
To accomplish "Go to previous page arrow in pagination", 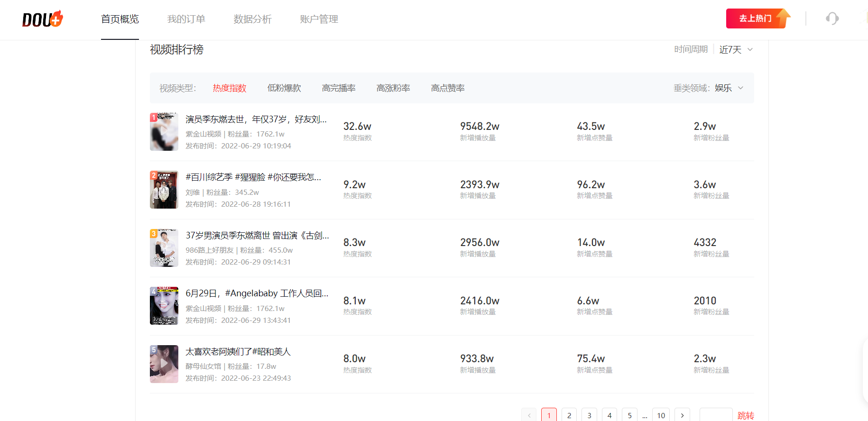I will click(x=529, y=415).
